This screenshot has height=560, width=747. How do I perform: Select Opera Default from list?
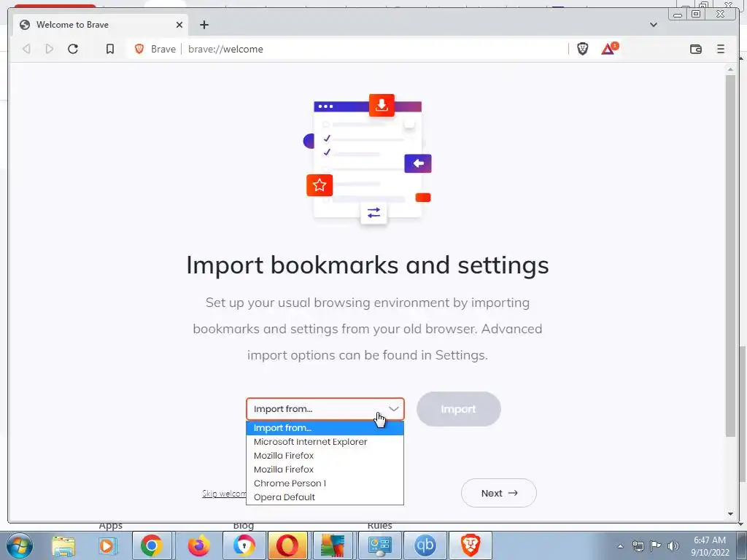tap(325, 497)
